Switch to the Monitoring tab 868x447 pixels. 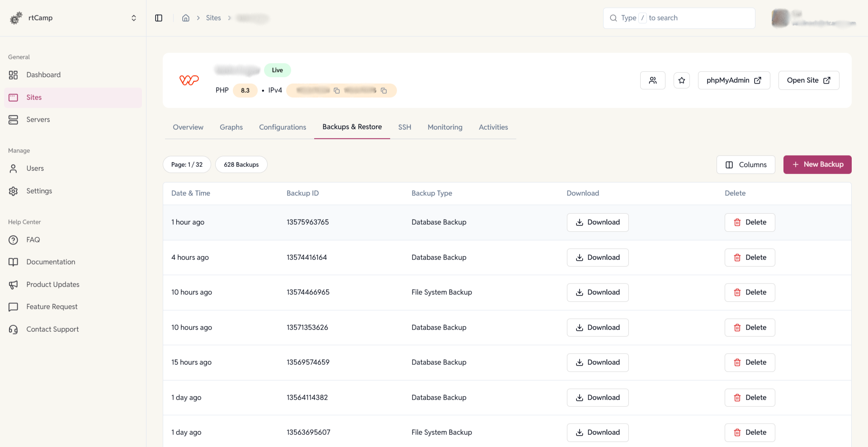(444, 127)
